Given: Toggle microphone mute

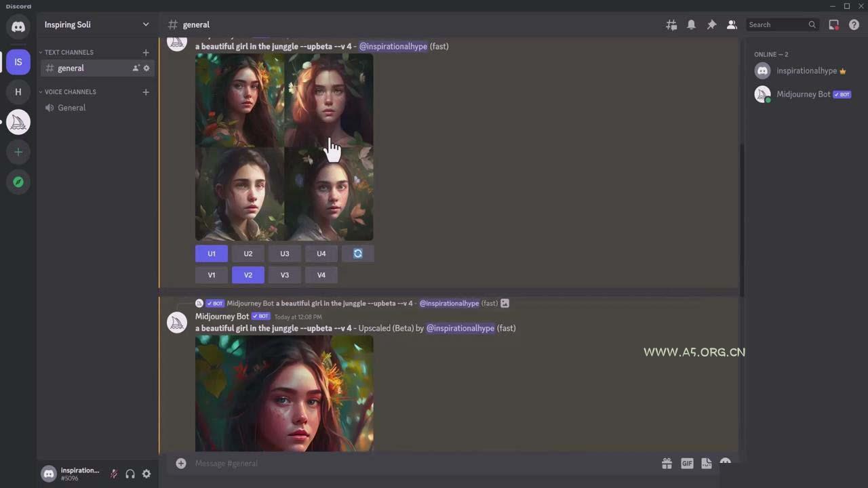Looking at the screenshot, I should (114, 474).
